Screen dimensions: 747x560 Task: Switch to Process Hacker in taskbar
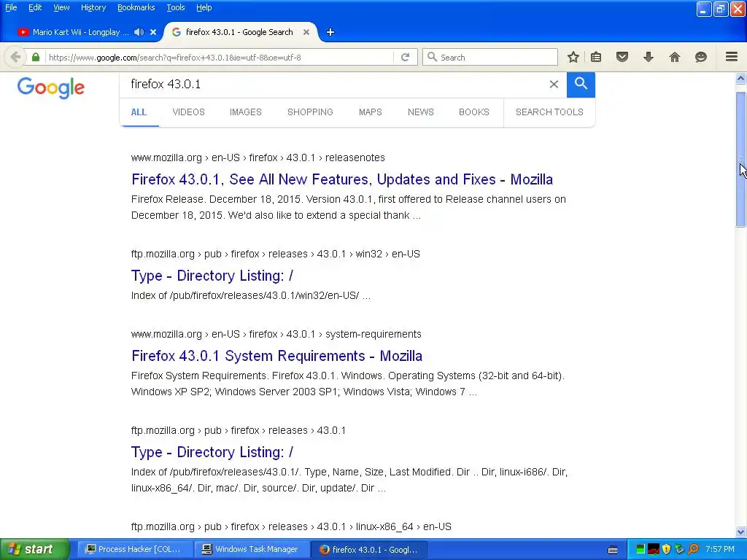(x=135, y=549)
